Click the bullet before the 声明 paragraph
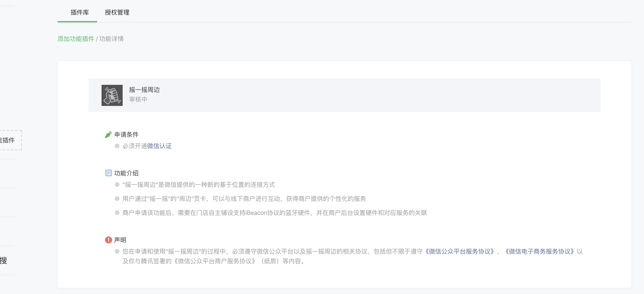This screenshot has width=644, height=294. [x=117, y=251]
